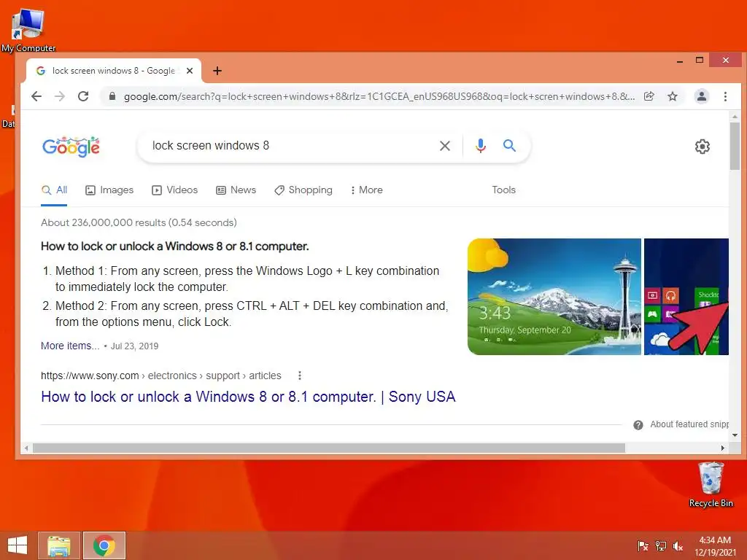This screenshot has height=560, width=747.
Task: Click the scroll-up arrow
Action: 735,116
